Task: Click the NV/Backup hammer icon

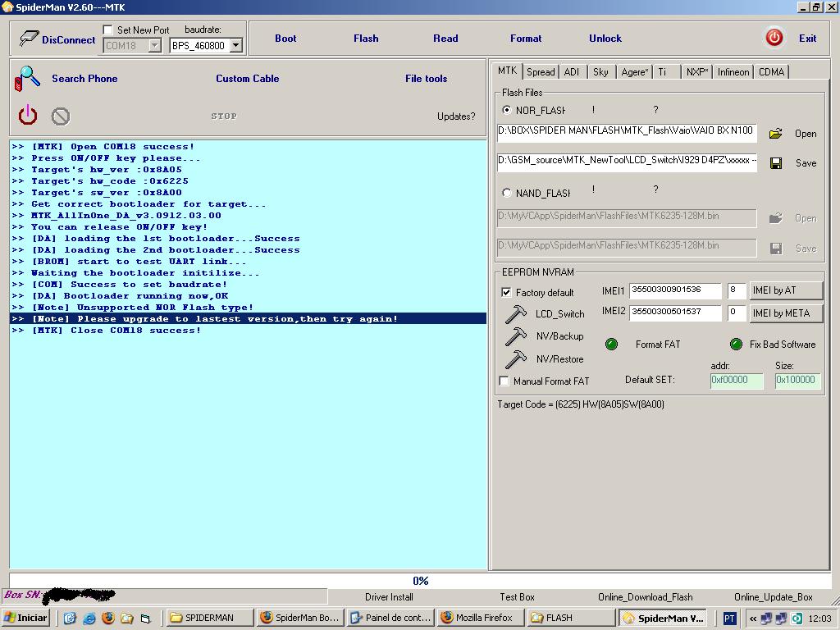Action: pyautogui.click(x=516, y=336)
